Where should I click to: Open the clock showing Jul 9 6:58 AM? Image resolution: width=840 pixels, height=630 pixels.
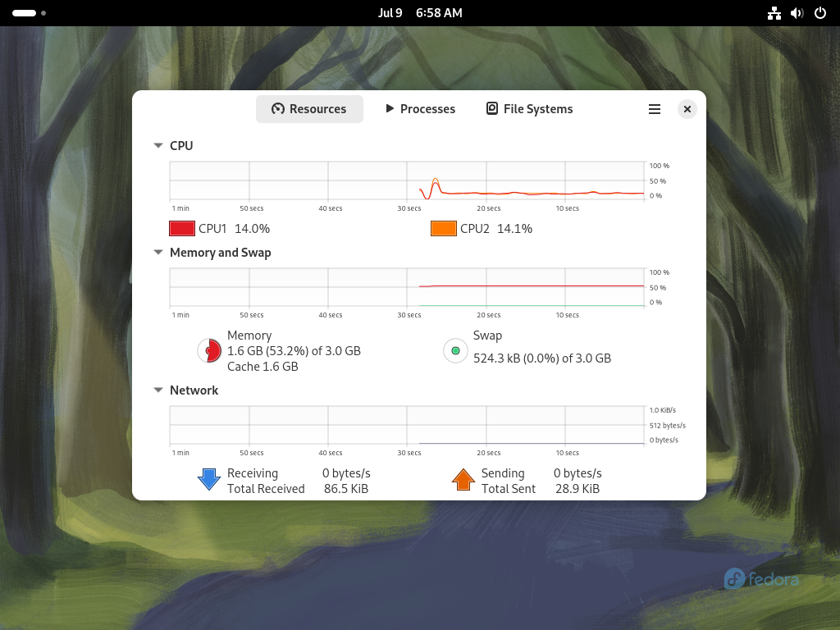420,13
